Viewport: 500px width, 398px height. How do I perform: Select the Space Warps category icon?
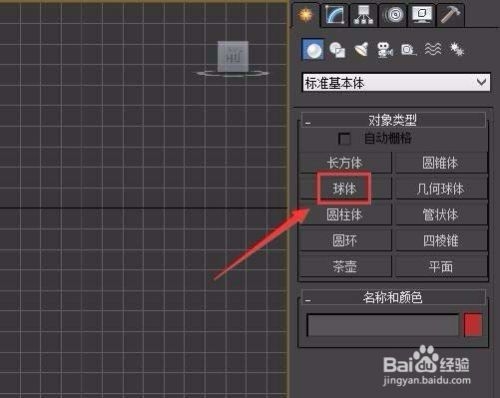coord(433,50)
